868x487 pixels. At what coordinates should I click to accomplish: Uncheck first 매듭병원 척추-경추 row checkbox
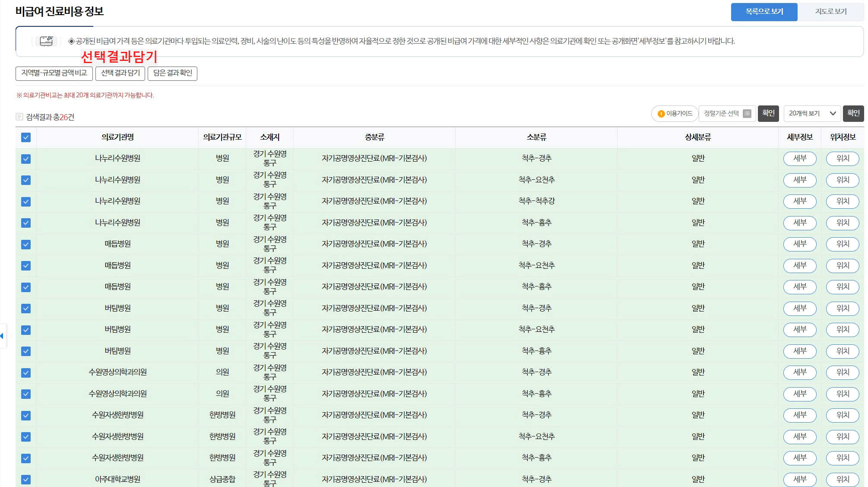tap(26, 244)
